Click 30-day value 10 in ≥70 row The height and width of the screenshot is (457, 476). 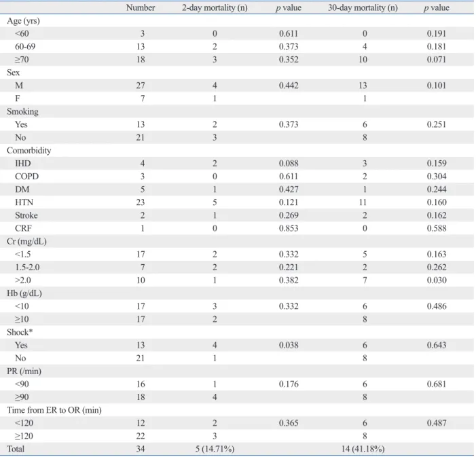click(363, 60)
